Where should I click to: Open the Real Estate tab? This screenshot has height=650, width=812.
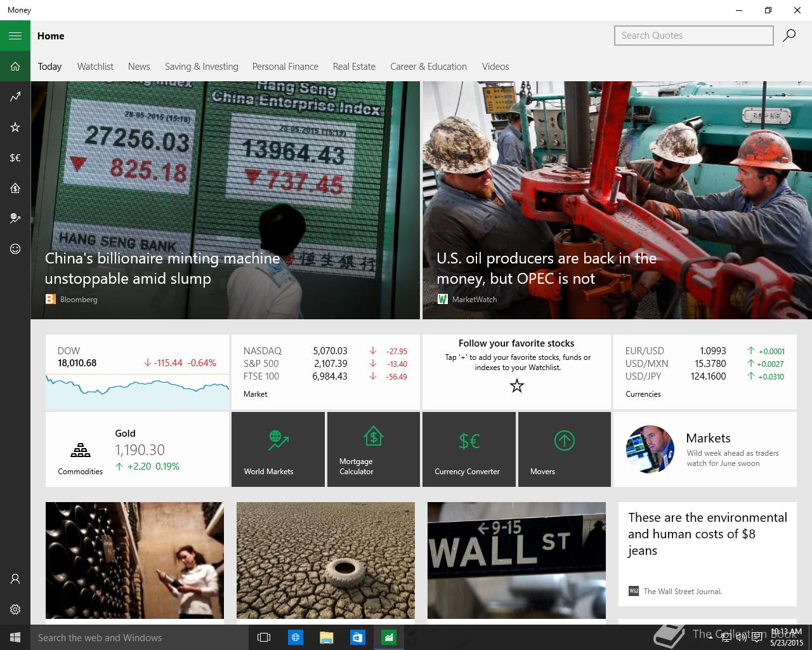pos(354,67)
